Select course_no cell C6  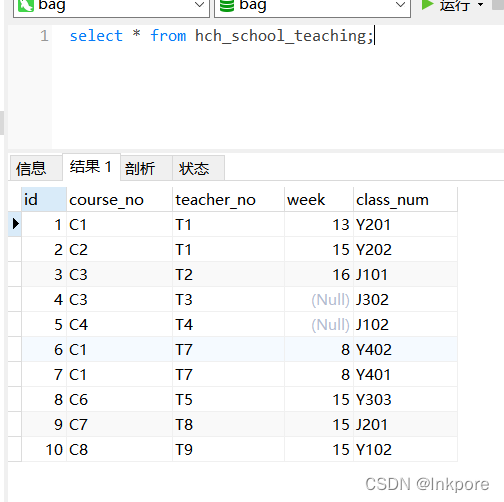[119, 399]
